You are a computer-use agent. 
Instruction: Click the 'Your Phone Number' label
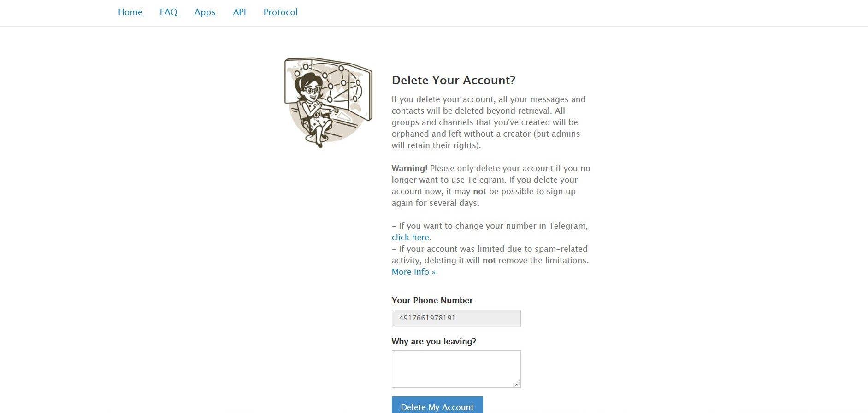(x=432, y=300)
